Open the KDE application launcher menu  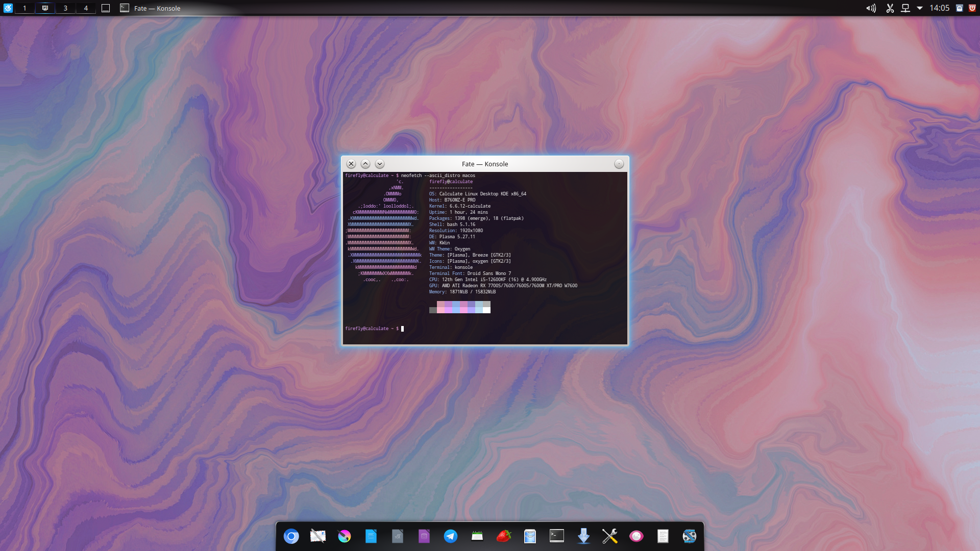8,8
